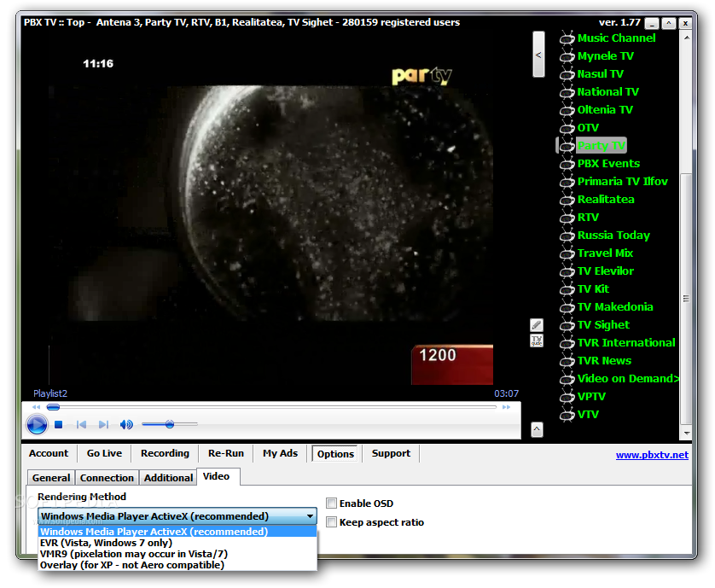Switch to the General sub-tab
Image resolution: width=715 pixels, height=588 pixels.
tap(51, 478)
